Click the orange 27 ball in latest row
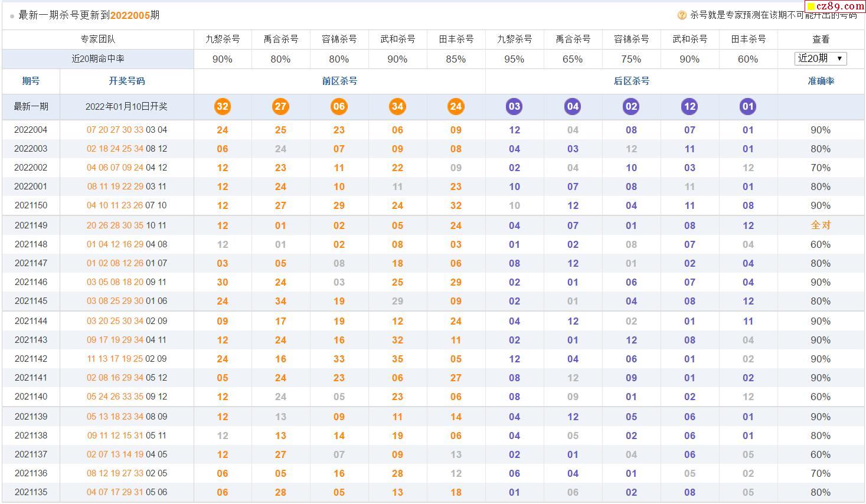This screenshot has height=504, width=866. tap(280, 107)
